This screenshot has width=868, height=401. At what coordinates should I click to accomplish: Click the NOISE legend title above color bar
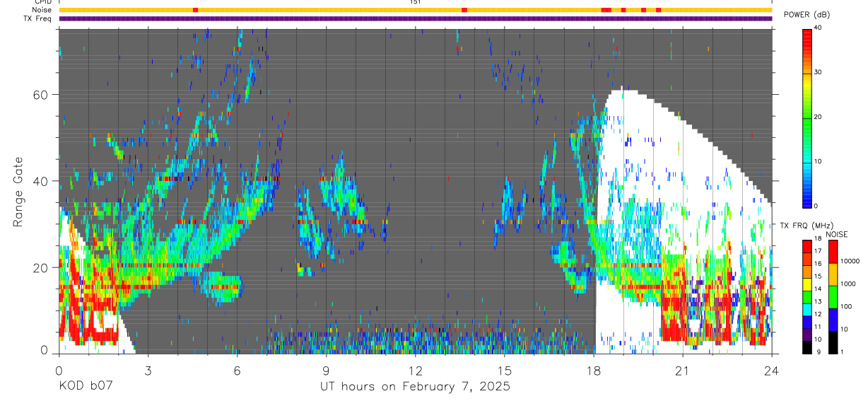coord(836,234)
